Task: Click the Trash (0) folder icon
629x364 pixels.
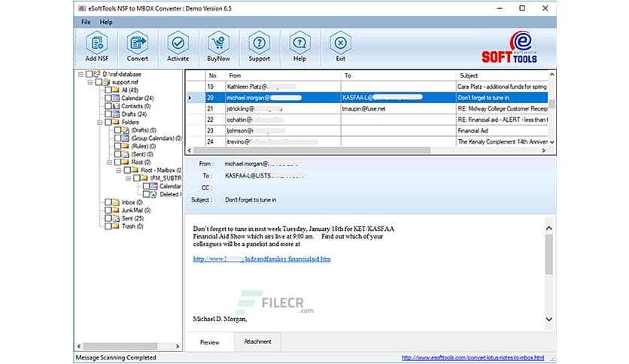Action: [116, 226]
